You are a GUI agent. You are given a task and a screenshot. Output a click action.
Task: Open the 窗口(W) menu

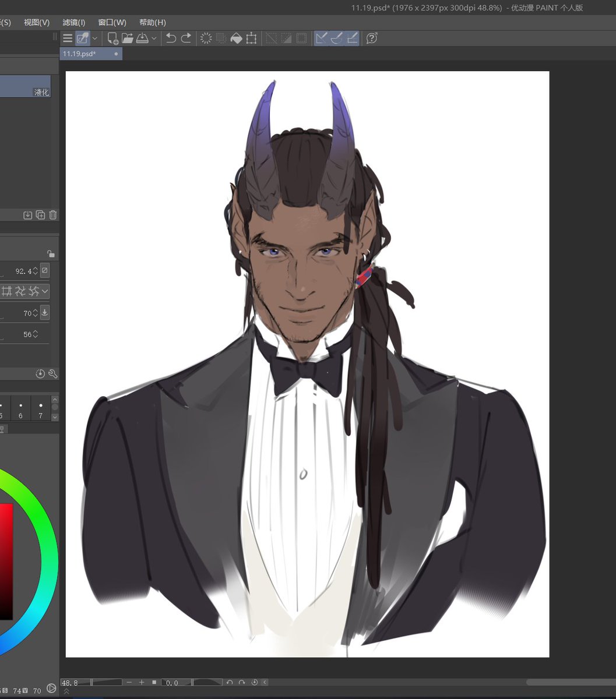(112, 22)
